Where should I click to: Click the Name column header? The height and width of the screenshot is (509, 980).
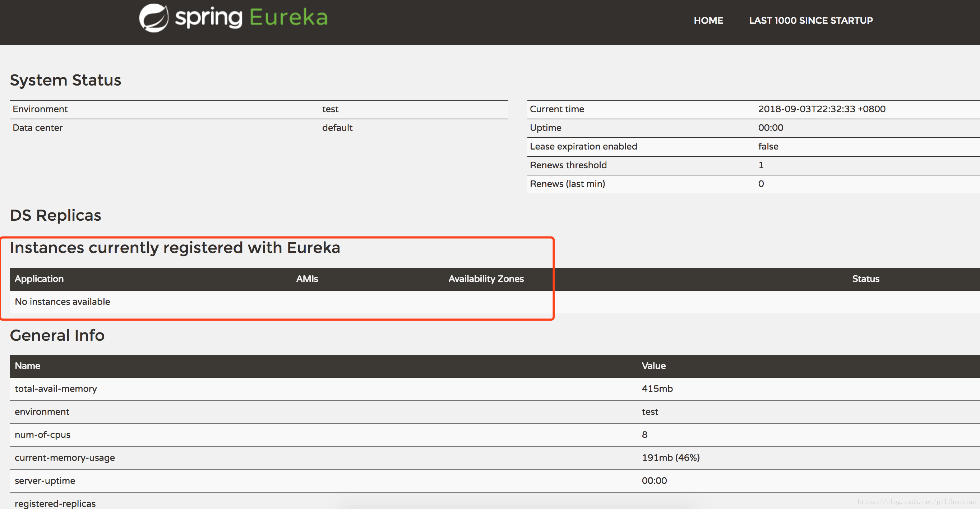pos(27,366)
